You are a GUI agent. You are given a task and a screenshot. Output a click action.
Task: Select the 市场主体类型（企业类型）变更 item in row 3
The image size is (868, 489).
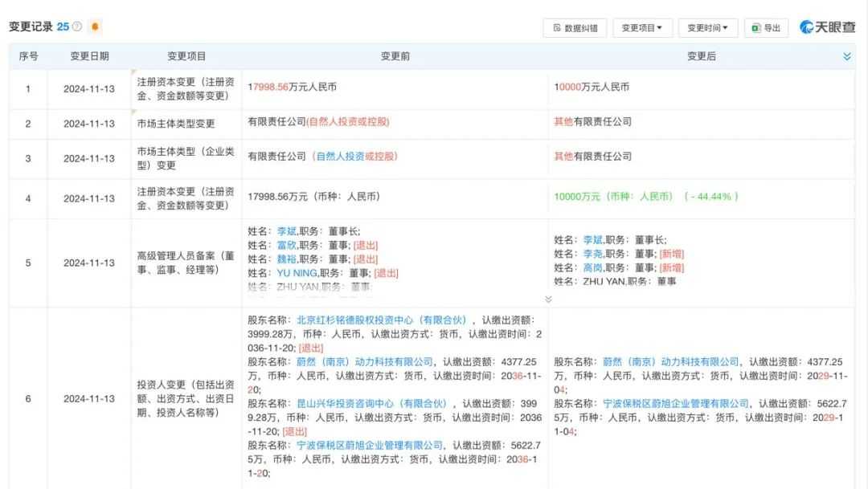tap(186, 158)
